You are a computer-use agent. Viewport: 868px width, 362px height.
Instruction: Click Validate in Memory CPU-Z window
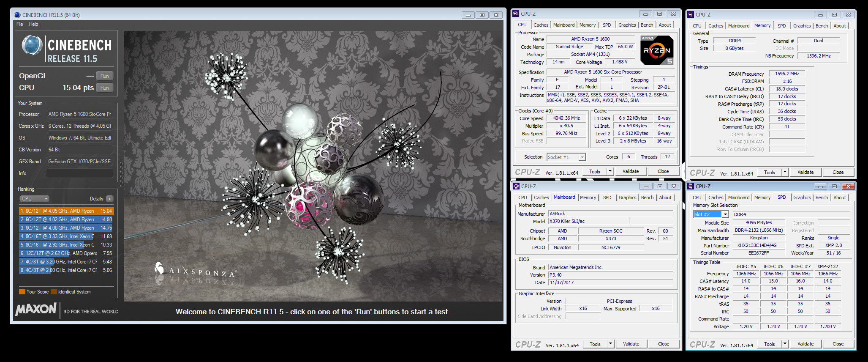[805, 172]
